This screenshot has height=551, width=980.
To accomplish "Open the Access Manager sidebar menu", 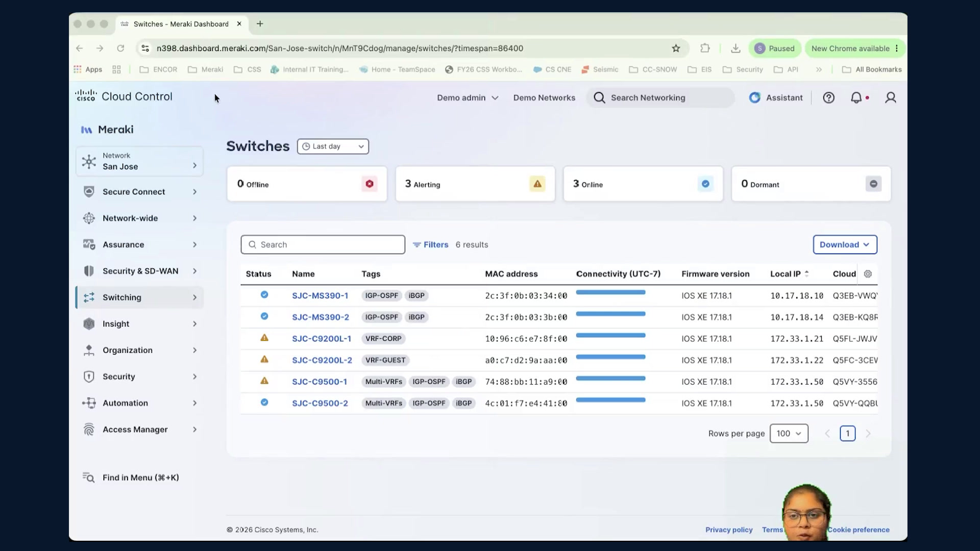I will (139, 430).
